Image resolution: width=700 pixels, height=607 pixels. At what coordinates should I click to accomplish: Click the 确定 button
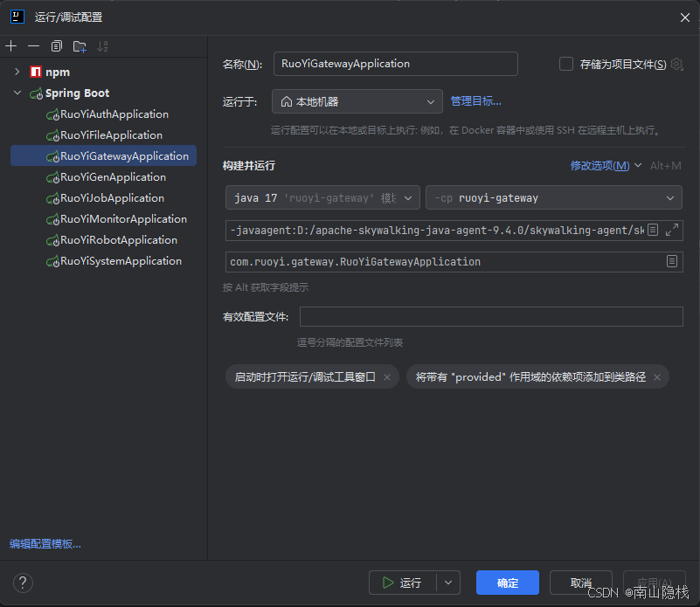pos(507,583)
